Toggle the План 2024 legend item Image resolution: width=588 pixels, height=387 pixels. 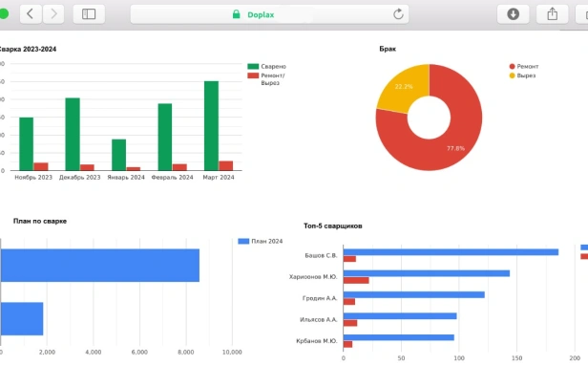261,241
